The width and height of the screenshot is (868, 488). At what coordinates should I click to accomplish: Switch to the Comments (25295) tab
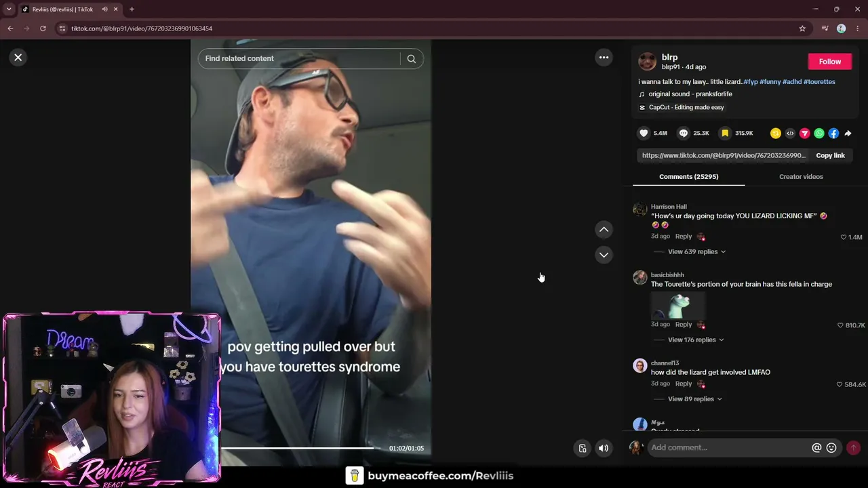click(688, 177)
